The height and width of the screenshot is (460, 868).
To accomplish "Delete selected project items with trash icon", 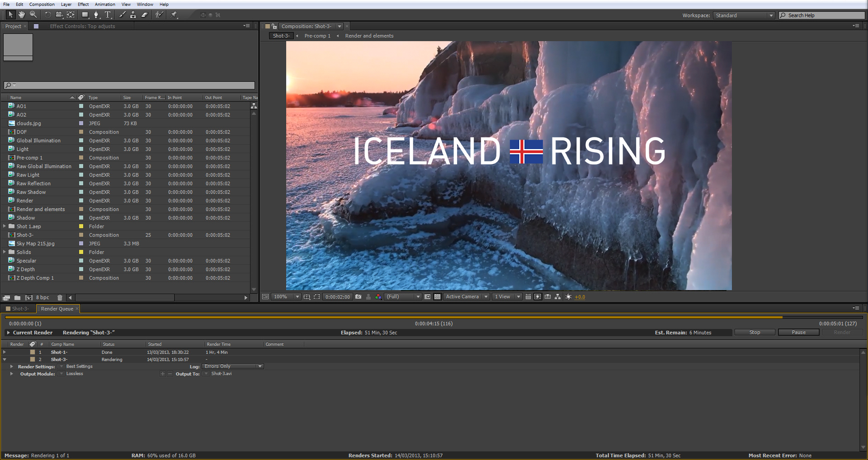I will 60,298.
